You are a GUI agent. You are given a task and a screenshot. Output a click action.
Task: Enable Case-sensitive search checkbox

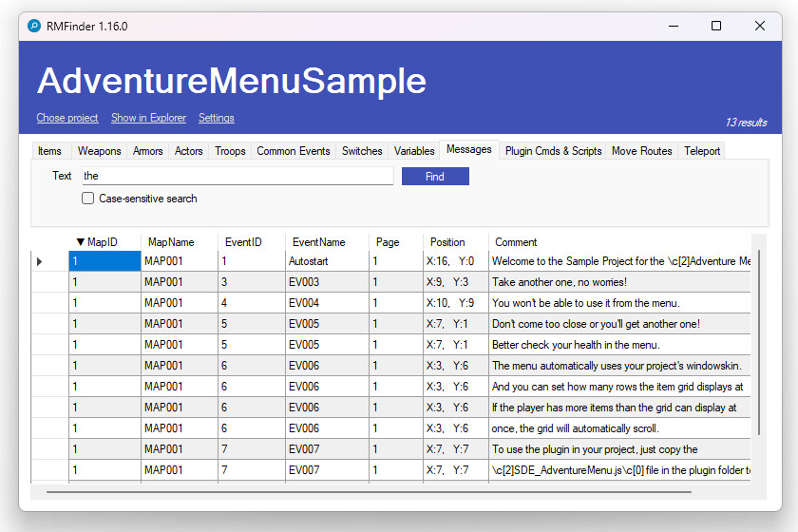pyautogui.click(x=88, y=199)
